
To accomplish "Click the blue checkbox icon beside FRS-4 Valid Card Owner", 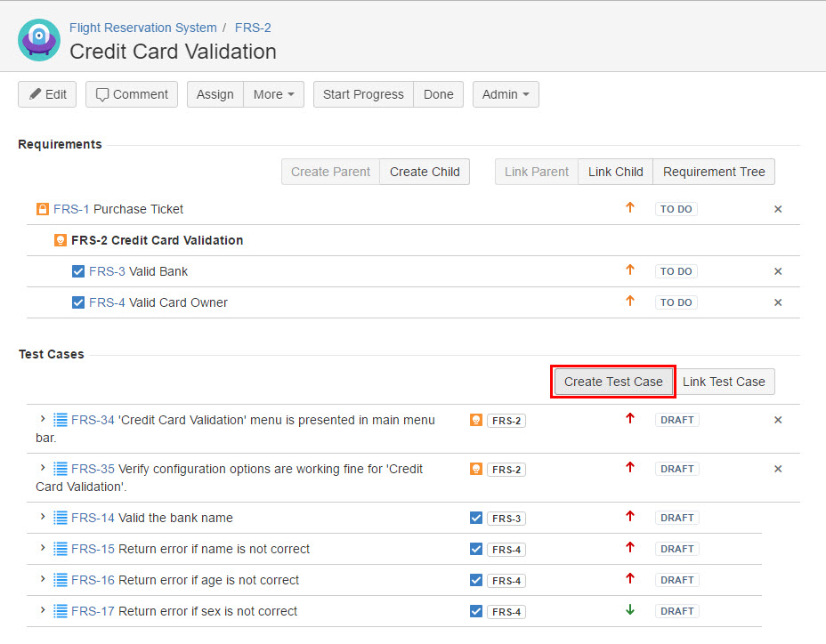I will (78, 302).
